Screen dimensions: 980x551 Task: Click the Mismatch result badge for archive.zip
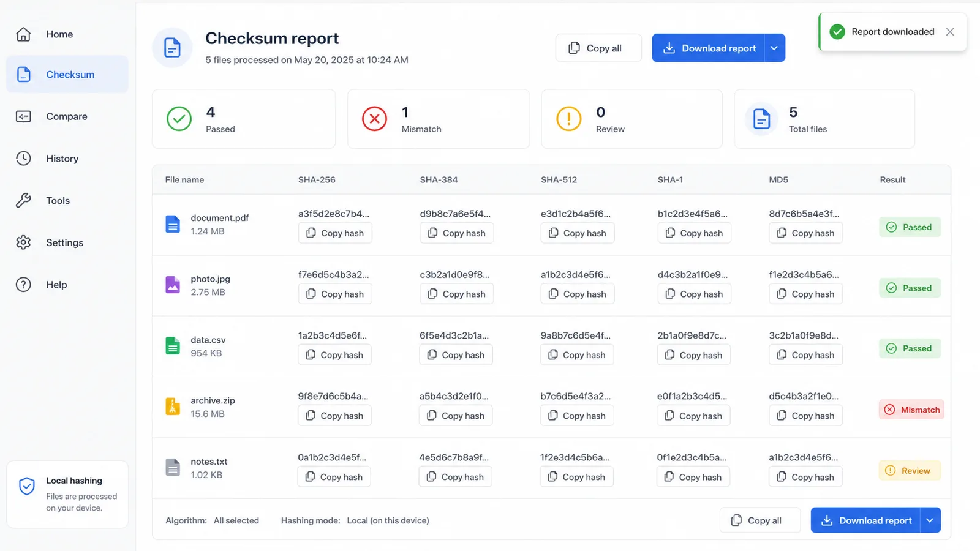pos(911,410)
